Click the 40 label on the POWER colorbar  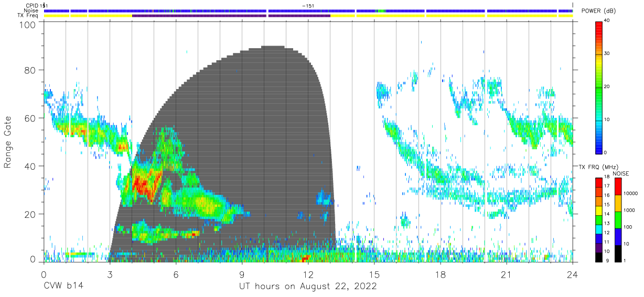pyautogui.click(x=608, y=21)
